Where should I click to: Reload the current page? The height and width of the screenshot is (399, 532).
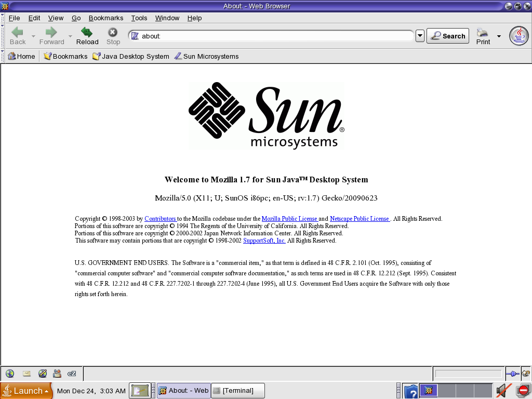87,36
